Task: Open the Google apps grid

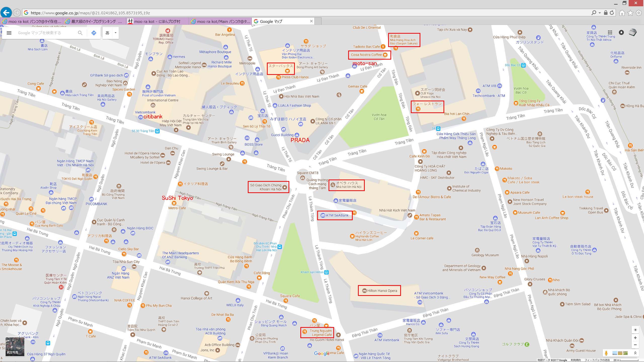Action: click(610, 32)
